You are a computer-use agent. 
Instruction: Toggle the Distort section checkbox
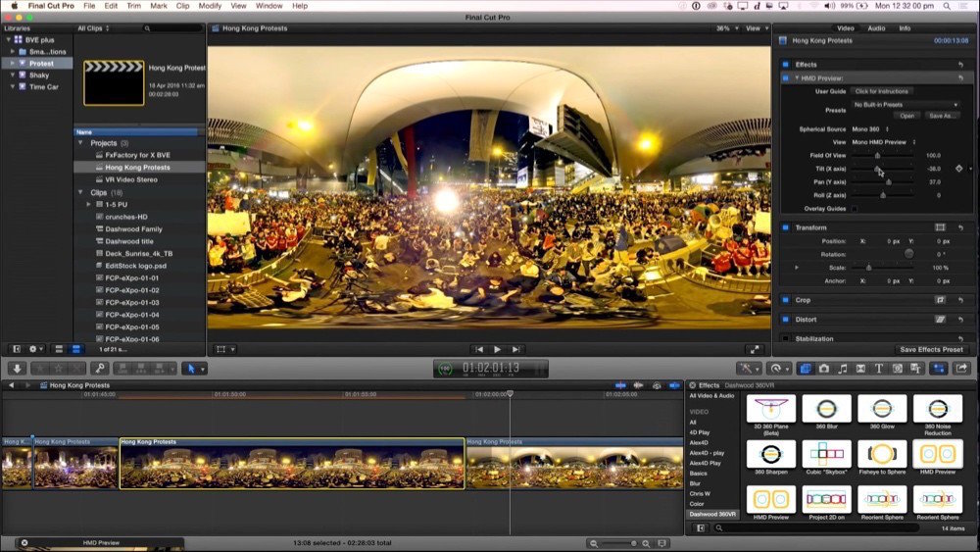(786, 320)
